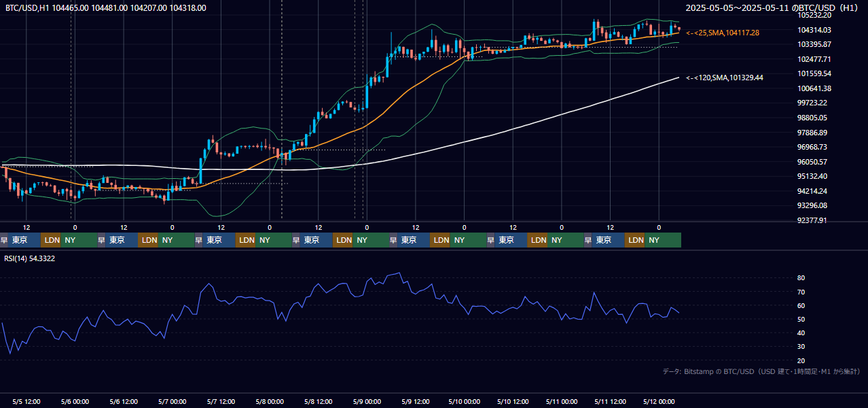Click the 5/11 00:00 date label
The height and width of the screenshot is (408, 868).
click(562, 401)
